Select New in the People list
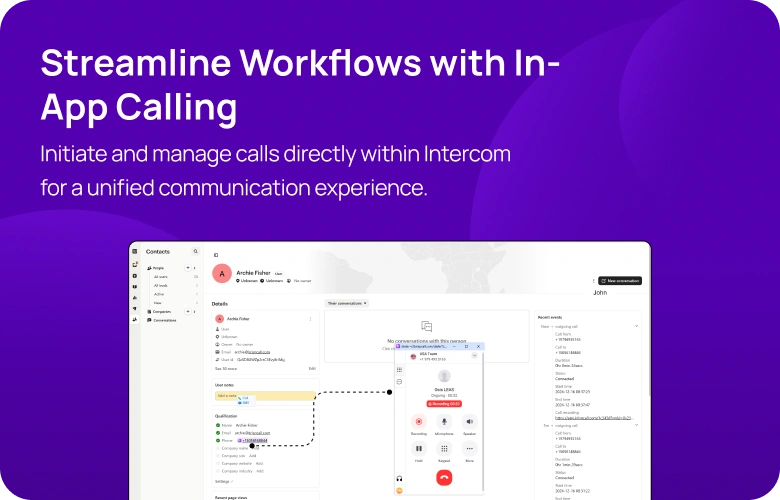Image resolution: width=780 pixels, height=500 pixels. (x=158, y=302)
